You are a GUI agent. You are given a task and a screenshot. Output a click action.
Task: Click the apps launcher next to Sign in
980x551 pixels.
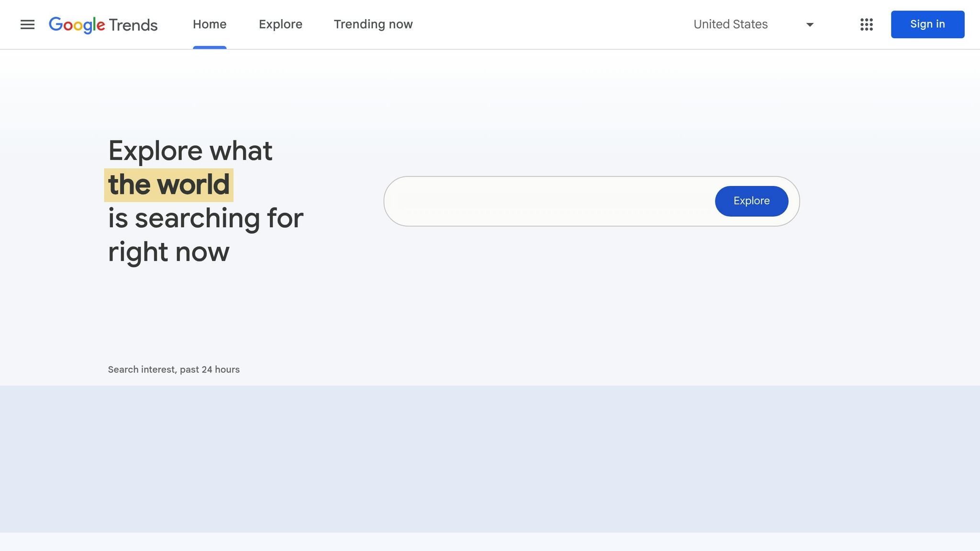click(866, 24)
